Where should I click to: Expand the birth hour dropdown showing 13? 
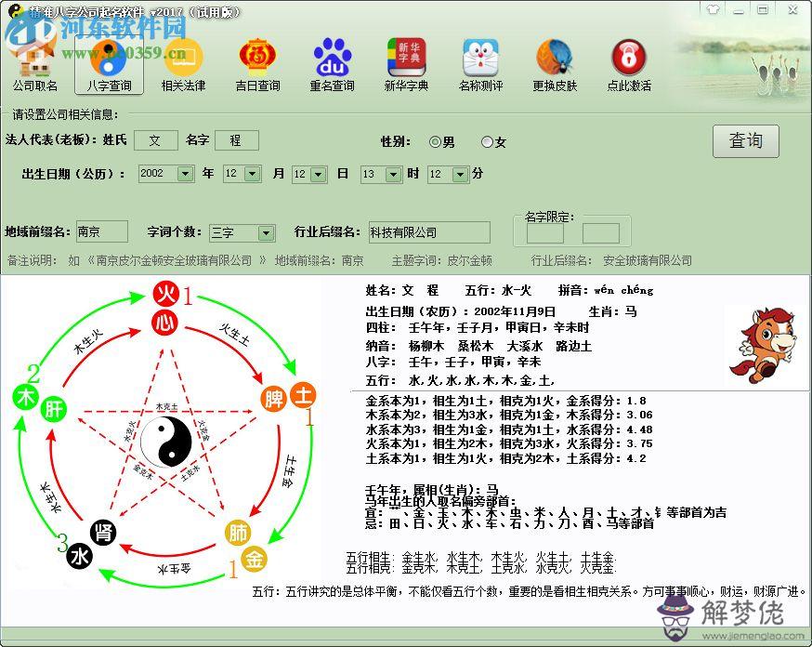(393, 174)
